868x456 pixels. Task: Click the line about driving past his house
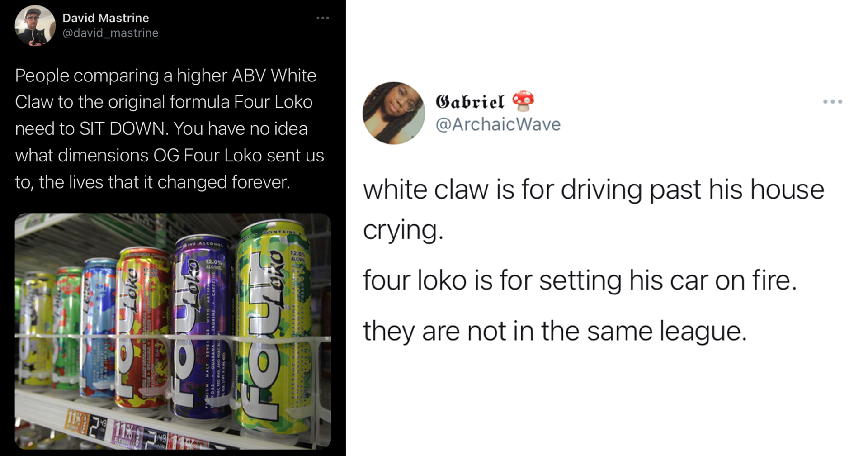(x=593, y=190)
